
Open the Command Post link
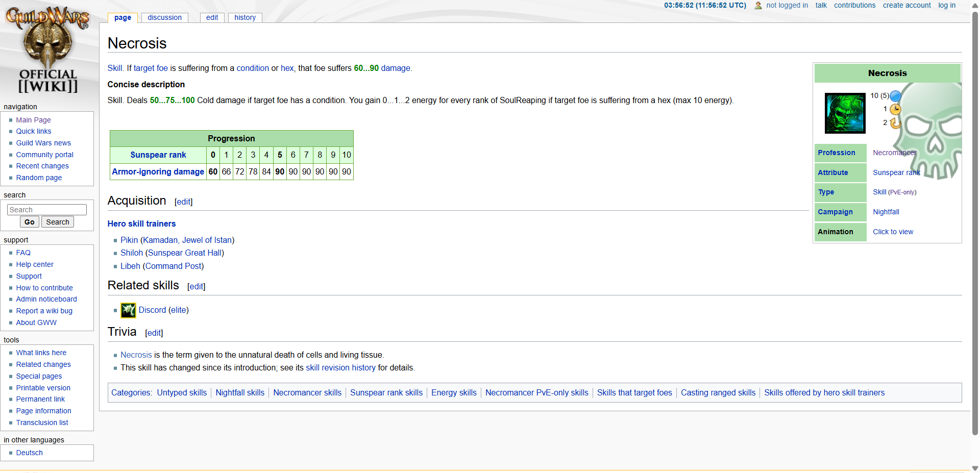tap(173, 266)
